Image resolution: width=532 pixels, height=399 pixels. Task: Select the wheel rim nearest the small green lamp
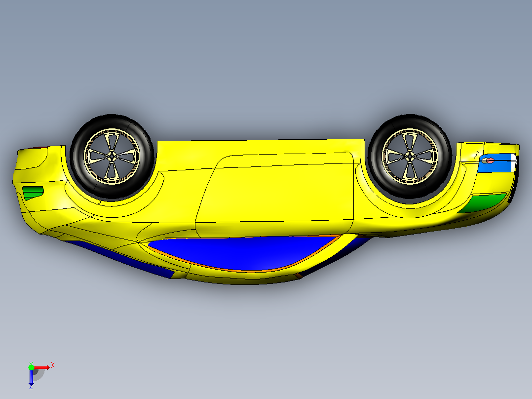112,157
